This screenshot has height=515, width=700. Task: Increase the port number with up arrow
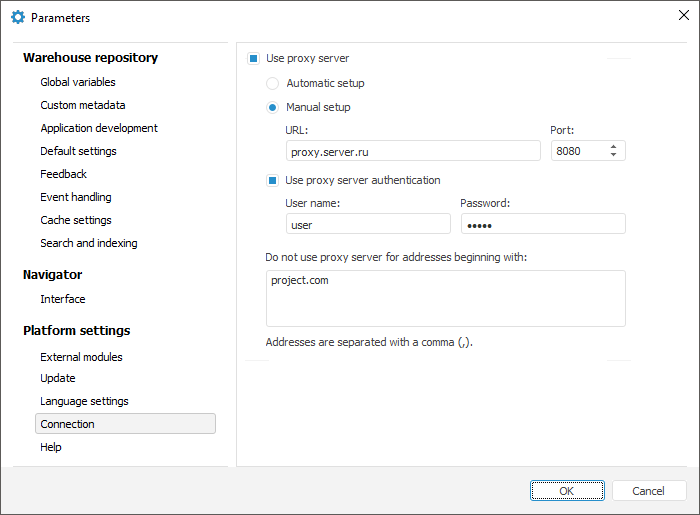(613, 146)
